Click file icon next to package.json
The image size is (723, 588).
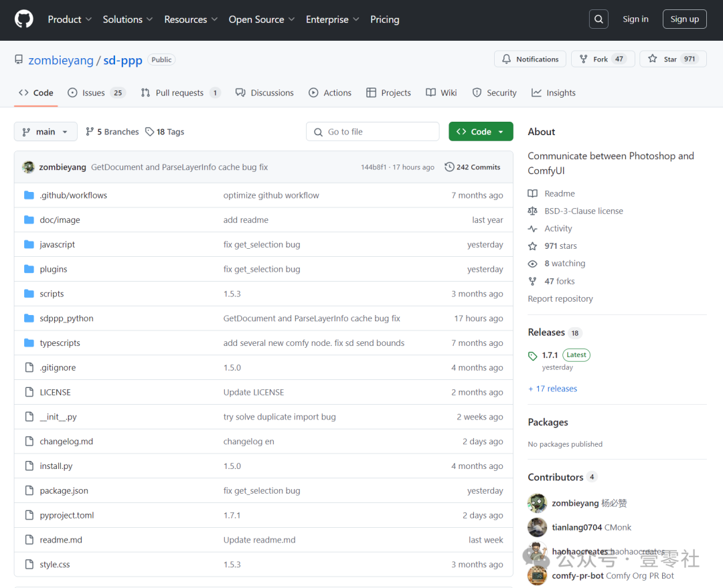click(29, 490)
